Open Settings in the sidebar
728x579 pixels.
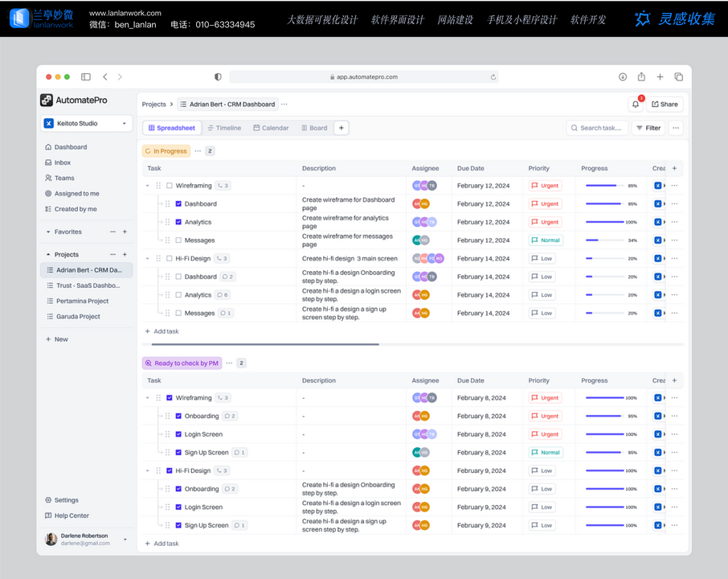(66, 500)
